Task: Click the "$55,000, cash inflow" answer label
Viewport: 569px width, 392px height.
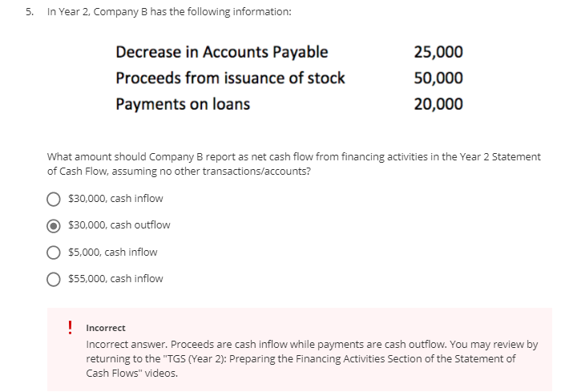Action: click(x=115, y=279)
